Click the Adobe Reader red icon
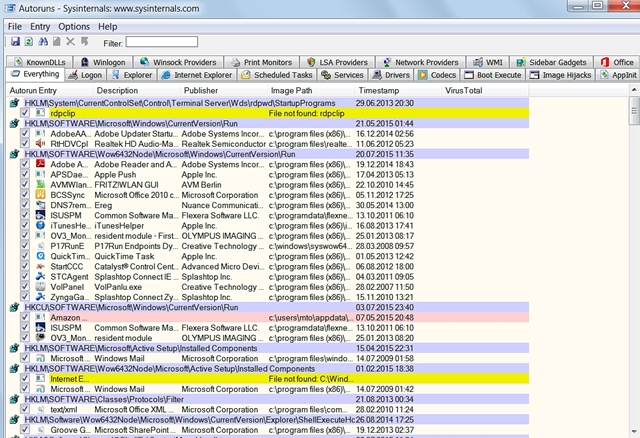Viewport: 640px width, 438px height. click(x=40, y=164)
